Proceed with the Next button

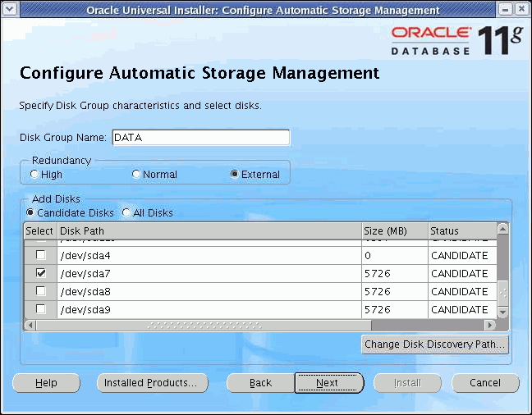click(x=328, y=383)
